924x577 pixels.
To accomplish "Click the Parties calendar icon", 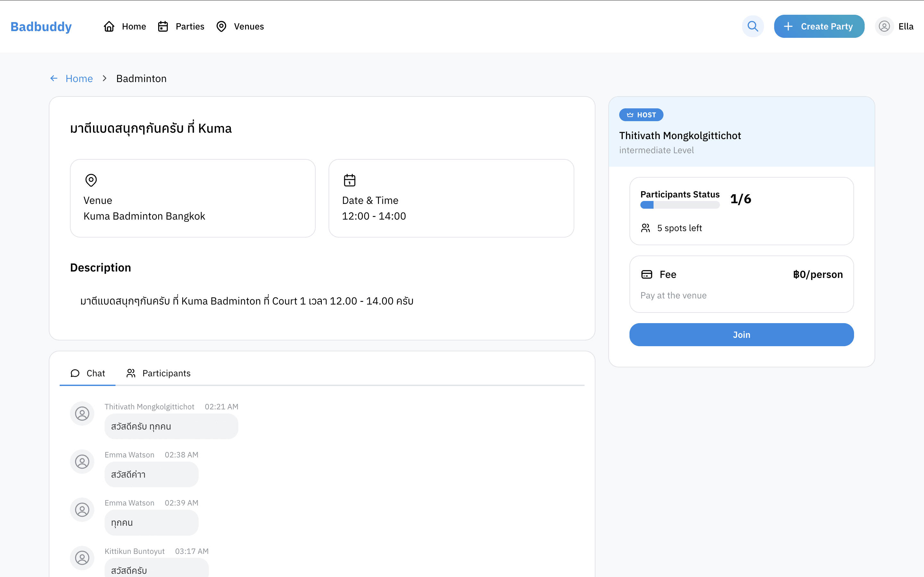I will pyautogui.click(x=163, y=26).
